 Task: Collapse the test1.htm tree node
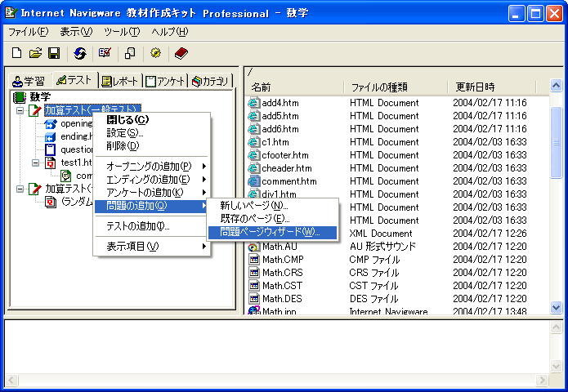coord(35,163)
